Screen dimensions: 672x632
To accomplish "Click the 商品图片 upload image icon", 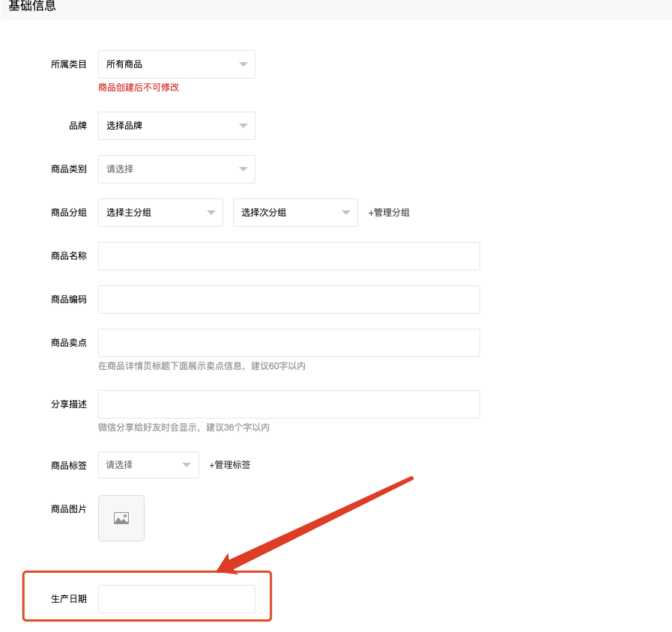I will (121, 518).
